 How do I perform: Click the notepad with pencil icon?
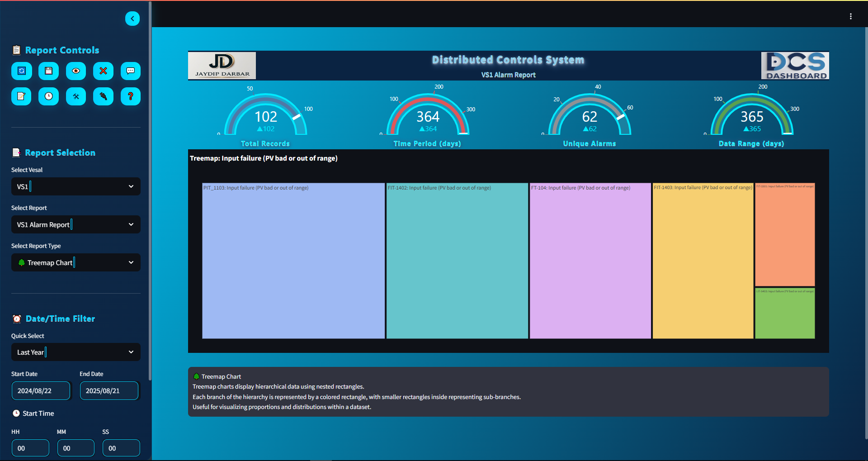pyautogui.click(x=21, y=96)
